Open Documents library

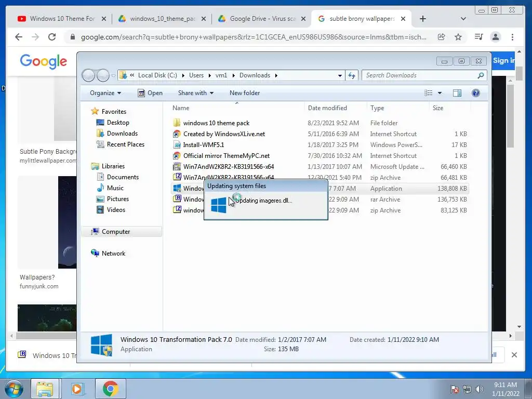point(118,177)
